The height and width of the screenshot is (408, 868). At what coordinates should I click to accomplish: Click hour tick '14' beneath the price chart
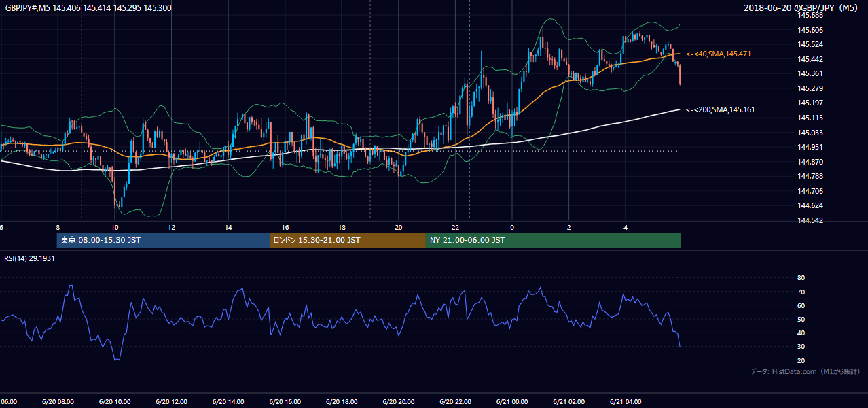[x=229, y=228]
